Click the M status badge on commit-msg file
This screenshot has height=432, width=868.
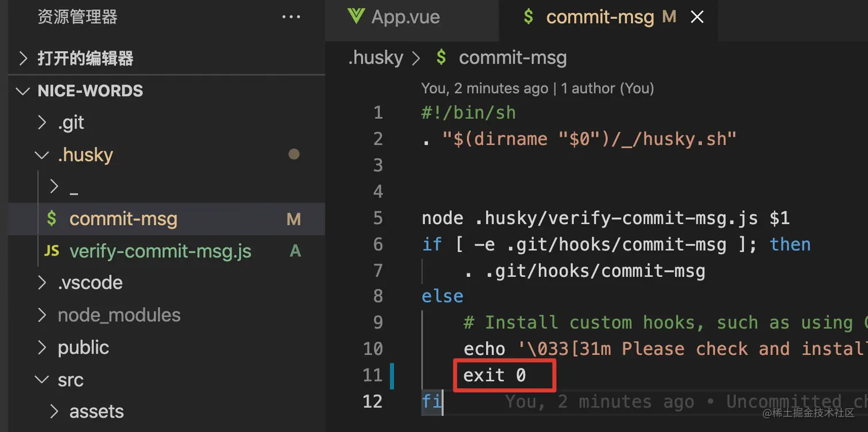click(294, 219)
